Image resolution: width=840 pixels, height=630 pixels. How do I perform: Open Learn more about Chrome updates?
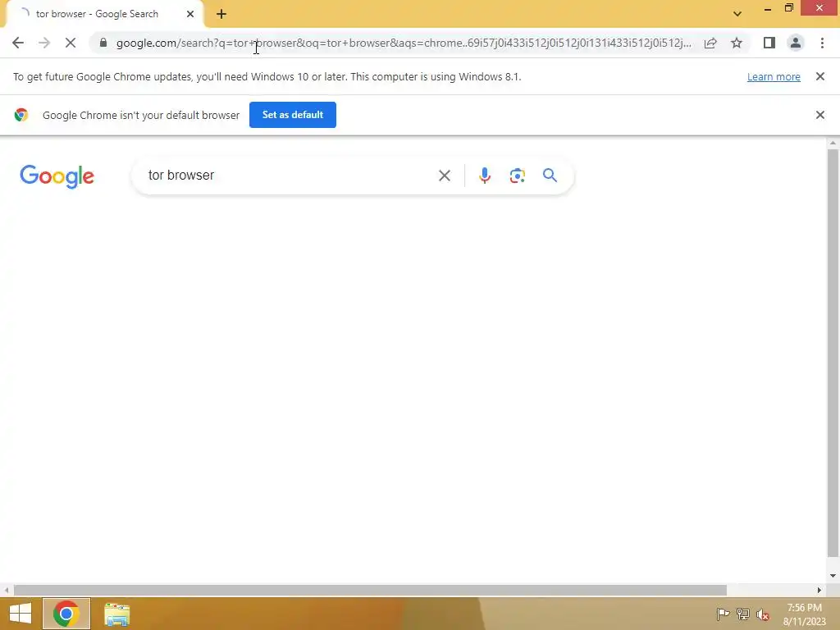point(774,76)
